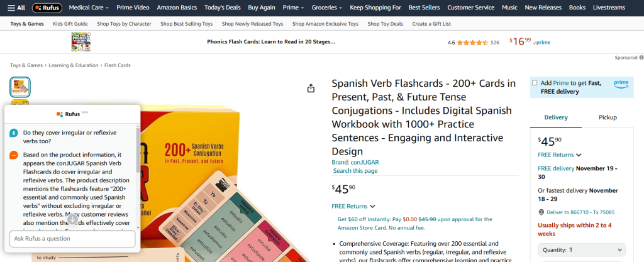Image resolution: width=644 pixels, height=262 pixels.
Task: Open the Quantity dropdown
Action: [x=582, y=249]
